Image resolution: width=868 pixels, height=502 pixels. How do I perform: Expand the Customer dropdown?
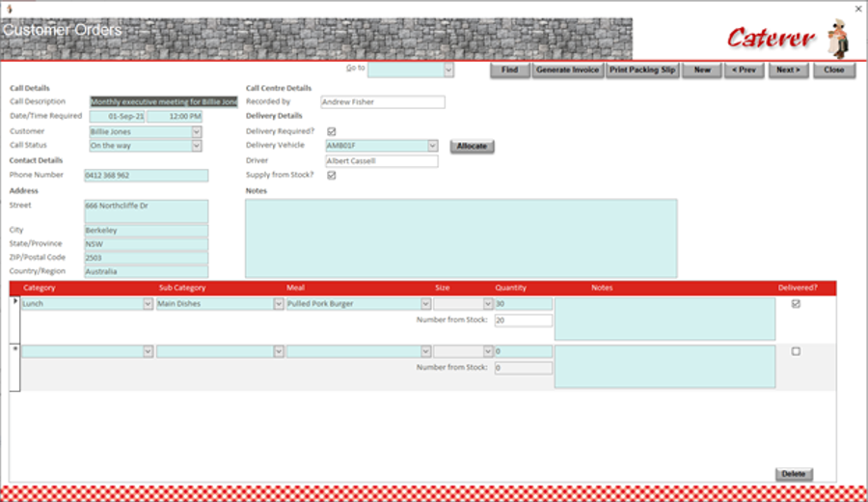(x=197, y=132)
